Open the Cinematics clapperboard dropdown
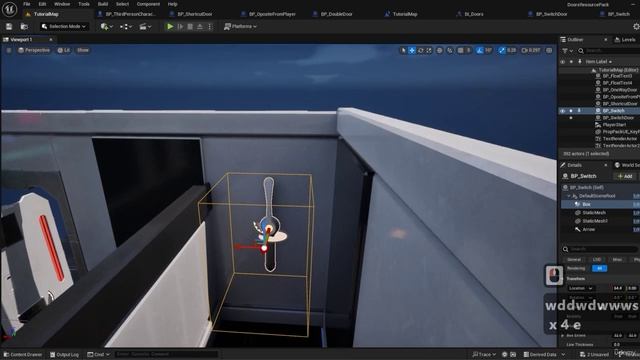 click(x=145, y=27)
